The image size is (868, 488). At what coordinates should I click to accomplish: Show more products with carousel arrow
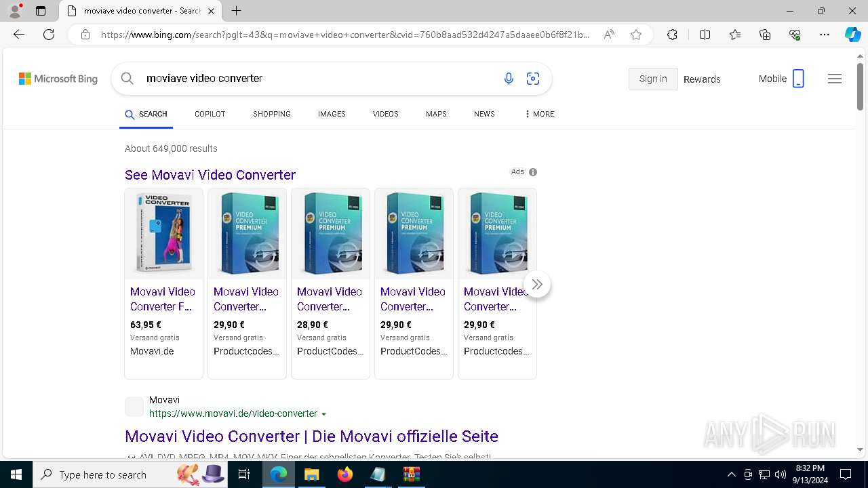click(x=537, y=284)
